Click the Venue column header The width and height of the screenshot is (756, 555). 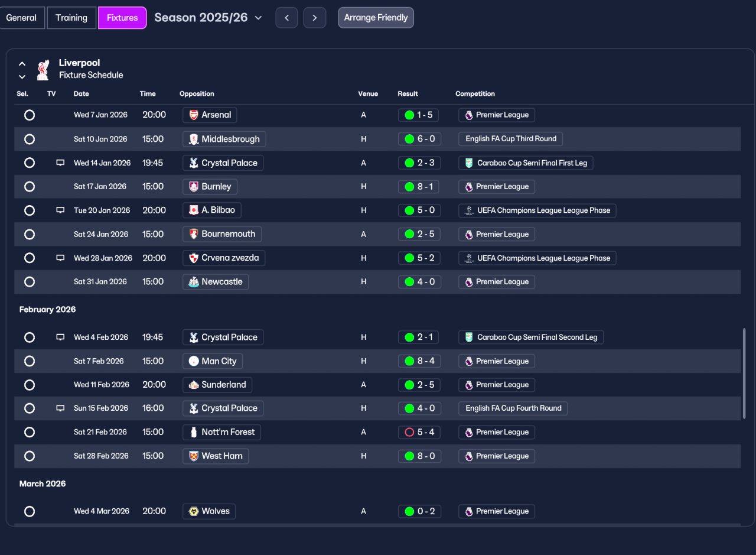pyautogui.click(x=368, y=94)
